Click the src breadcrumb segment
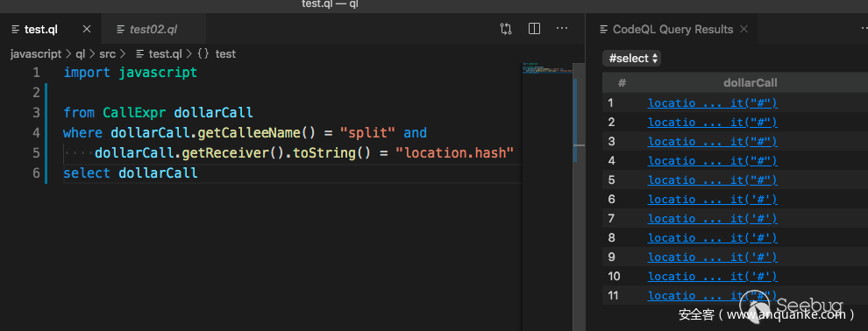868x331 pixels. click(x=107, y=54)
